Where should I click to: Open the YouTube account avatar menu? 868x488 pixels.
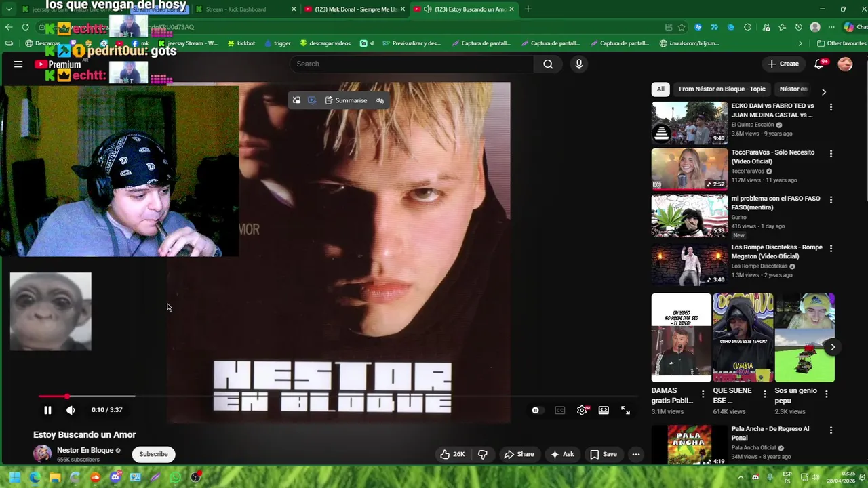(845, 64)
